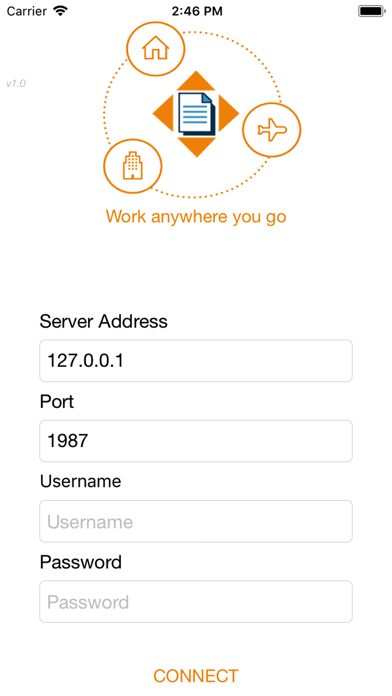Tap the battery icon in the status bar
Viewport: 392px width, 696px height.
point(372,11)
